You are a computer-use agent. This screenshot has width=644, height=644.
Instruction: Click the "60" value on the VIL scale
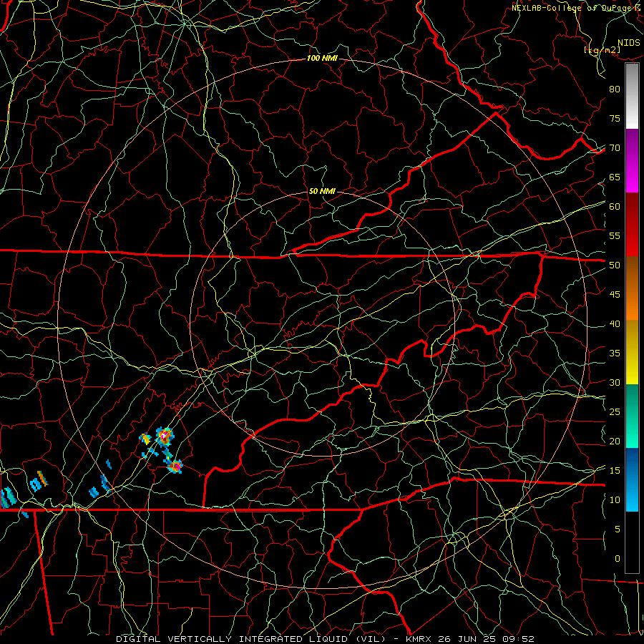click(615, 207)
